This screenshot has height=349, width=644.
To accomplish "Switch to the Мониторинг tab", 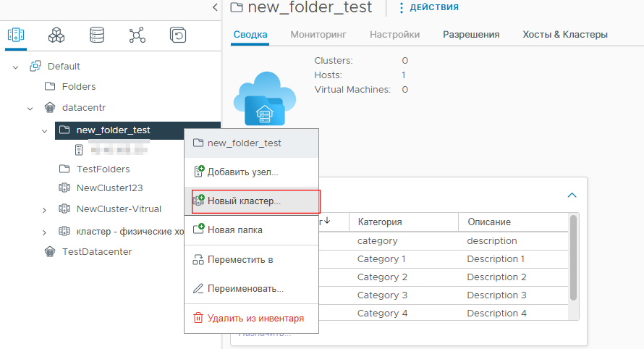I will click(318, 35).
